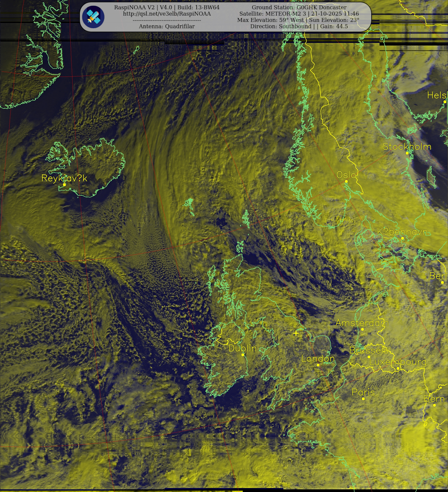Click the yellow cross ground station marker

(x=296, y=333)
